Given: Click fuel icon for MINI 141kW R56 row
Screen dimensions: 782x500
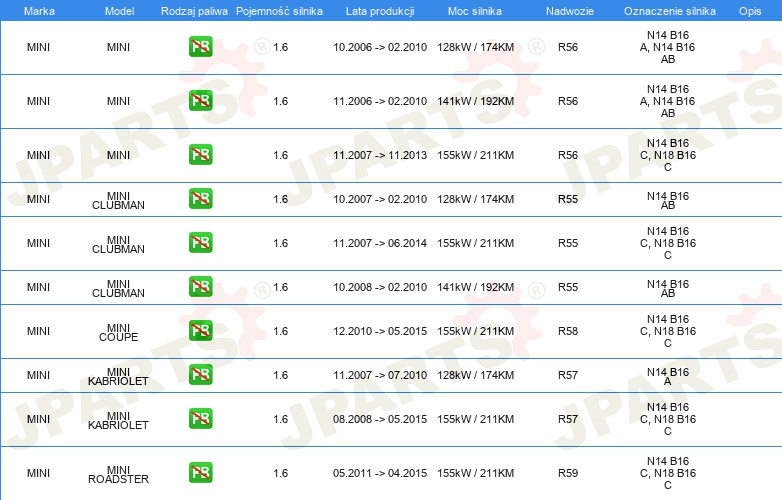Looking at the screenshot, I should 200,101.
